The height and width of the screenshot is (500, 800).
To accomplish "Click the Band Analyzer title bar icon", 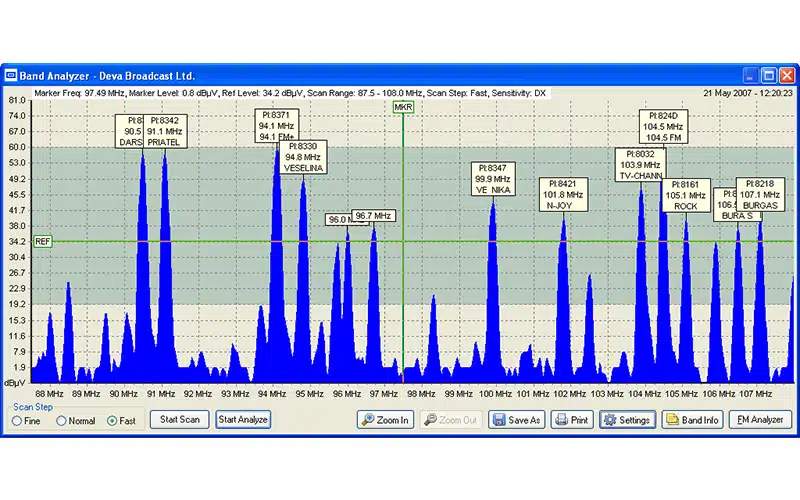I will 11,76.
